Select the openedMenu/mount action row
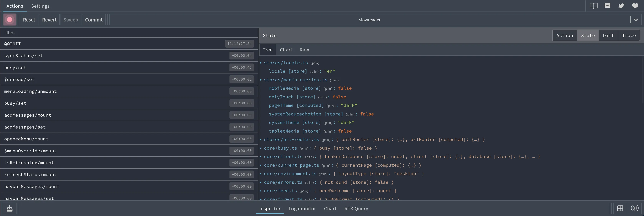 point(129,139)
